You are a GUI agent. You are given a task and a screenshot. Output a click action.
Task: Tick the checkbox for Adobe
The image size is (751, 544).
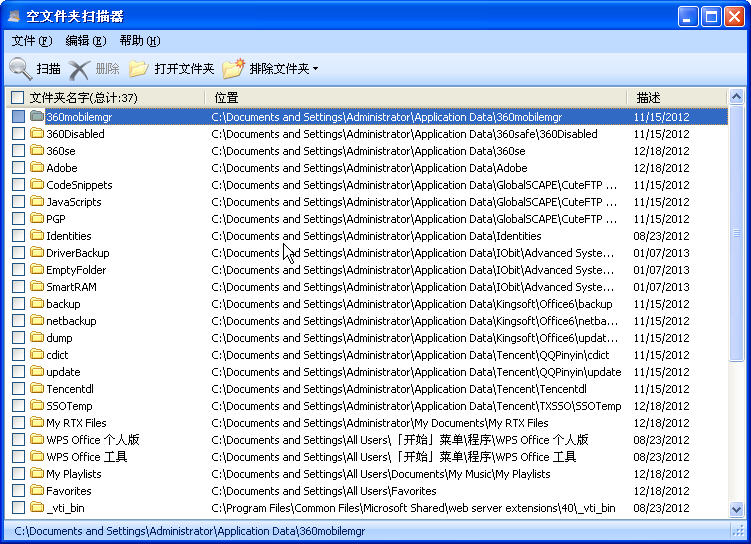click(18, 168)
